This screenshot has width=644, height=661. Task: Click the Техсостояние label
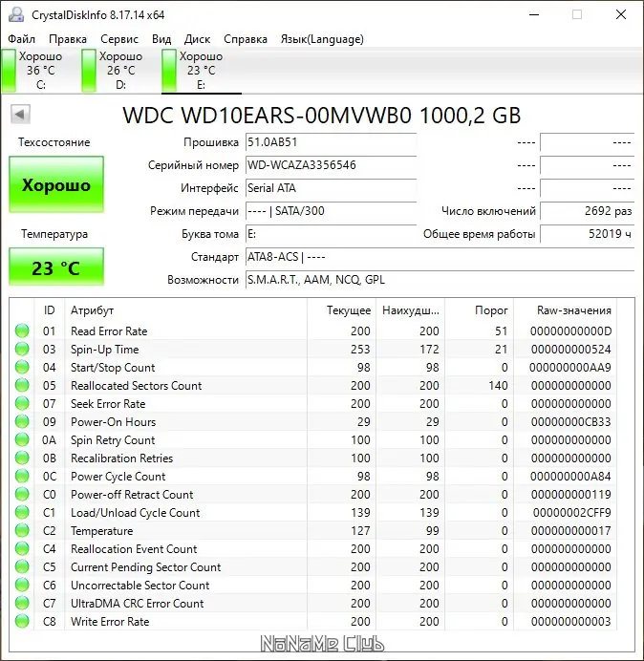pyautogui.click(x=54, y=142)
